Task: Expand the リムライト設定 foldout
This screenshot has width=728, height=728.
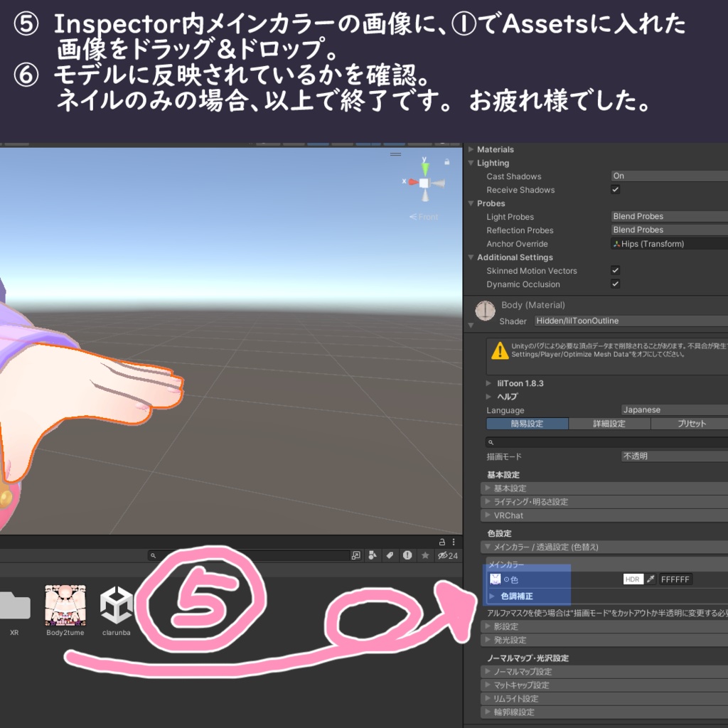Action: pyautogui.click(x=604, y=698)
